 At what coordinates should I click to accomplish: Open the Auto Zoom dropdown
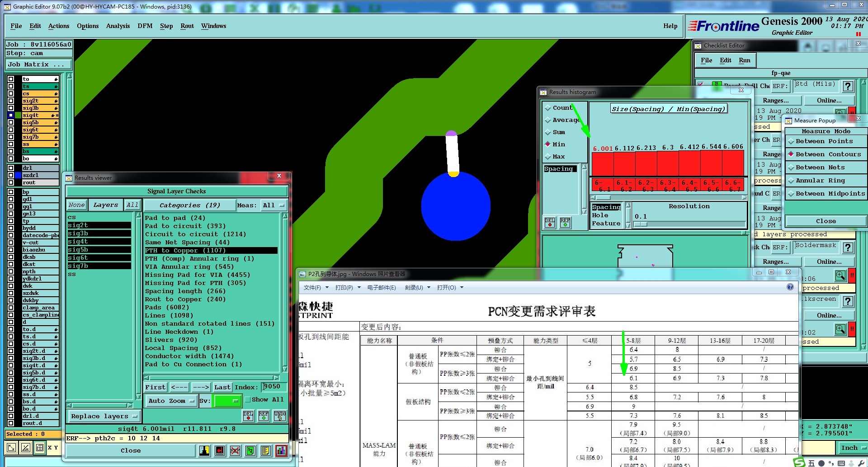click(171, 401)
